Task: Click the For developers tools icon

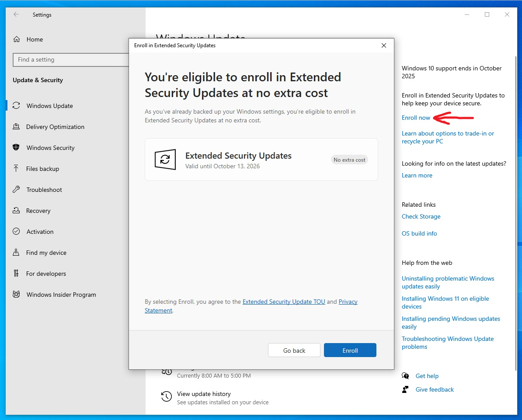Action: point(16,273)
